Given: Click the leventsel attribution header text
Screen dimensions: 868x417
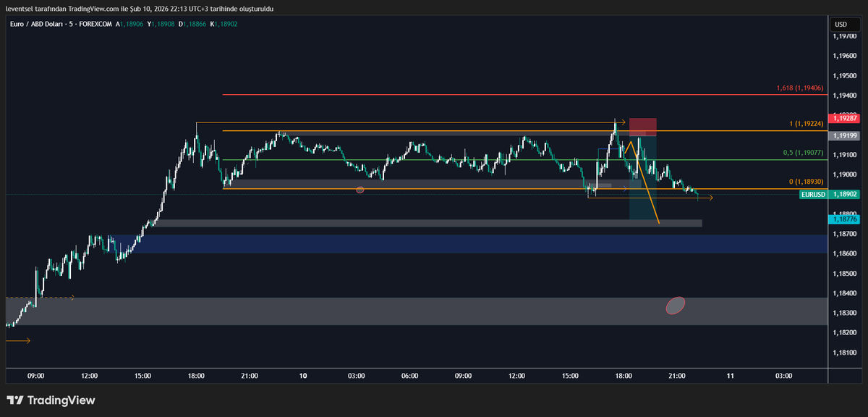Looking at the screenshot, I should (x=140, y=8).
